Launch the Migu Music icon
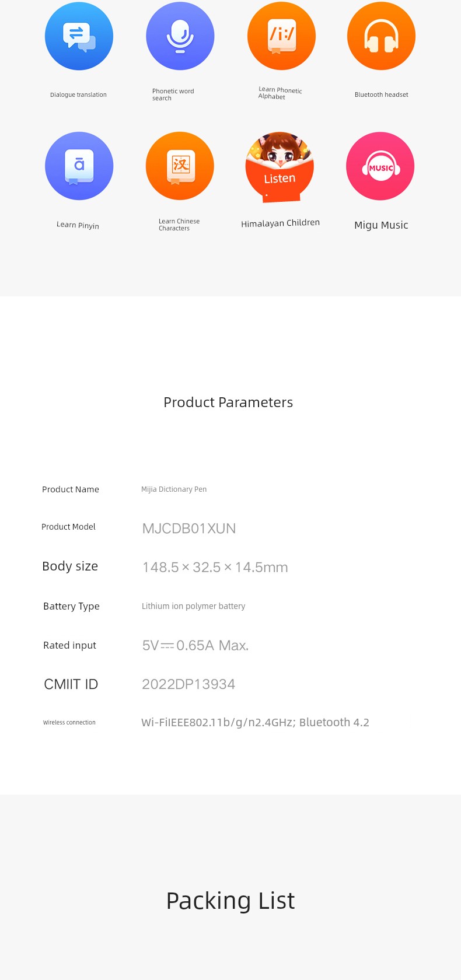 coord(380,166)
